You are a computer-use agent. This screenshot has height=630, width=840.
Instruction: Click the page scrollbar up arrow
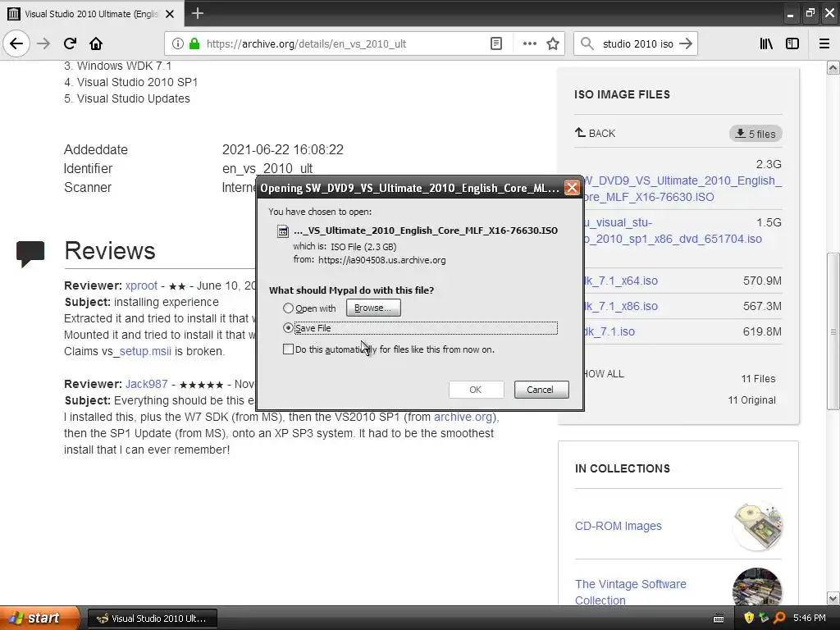point(833,67)
